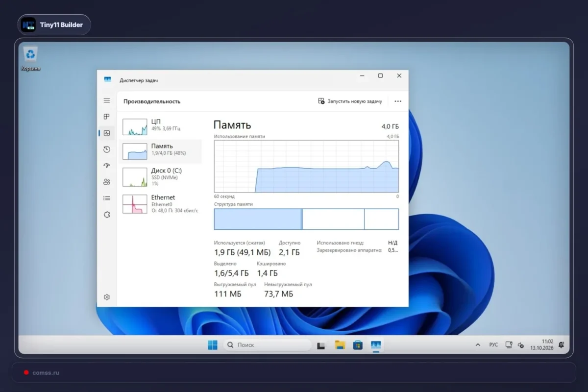The image size is (588, 392).
Task: Click the 1,6/5,4 ГБ committed value
Action: [x=231, y=273]
